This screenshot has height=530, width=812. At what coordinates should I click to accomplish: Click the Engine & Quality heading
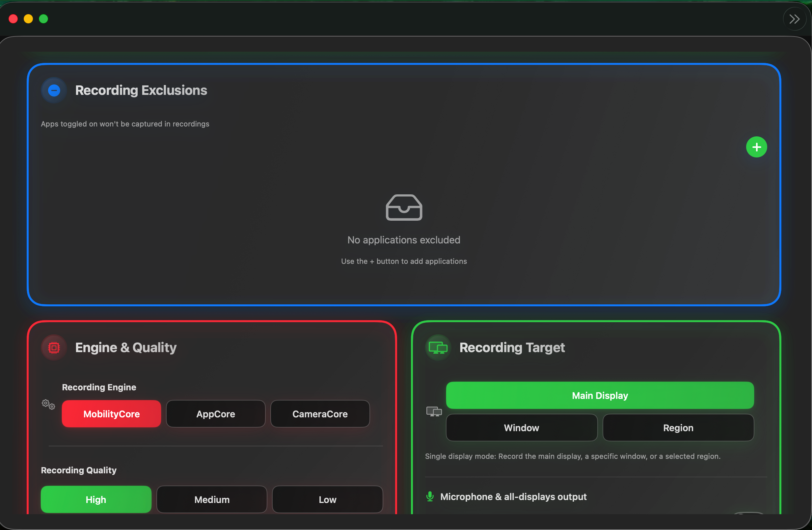pos(126,348)
